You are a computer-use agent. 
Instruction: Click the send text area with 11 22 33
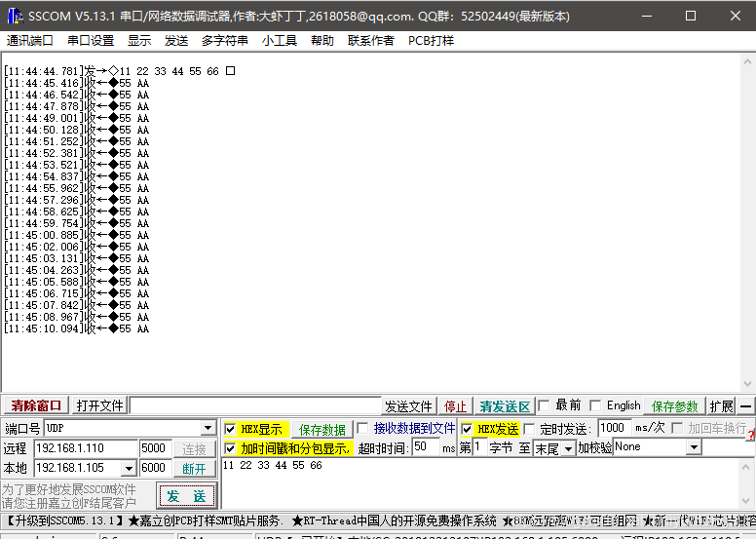pyautogui.click(x=479, y=483)
